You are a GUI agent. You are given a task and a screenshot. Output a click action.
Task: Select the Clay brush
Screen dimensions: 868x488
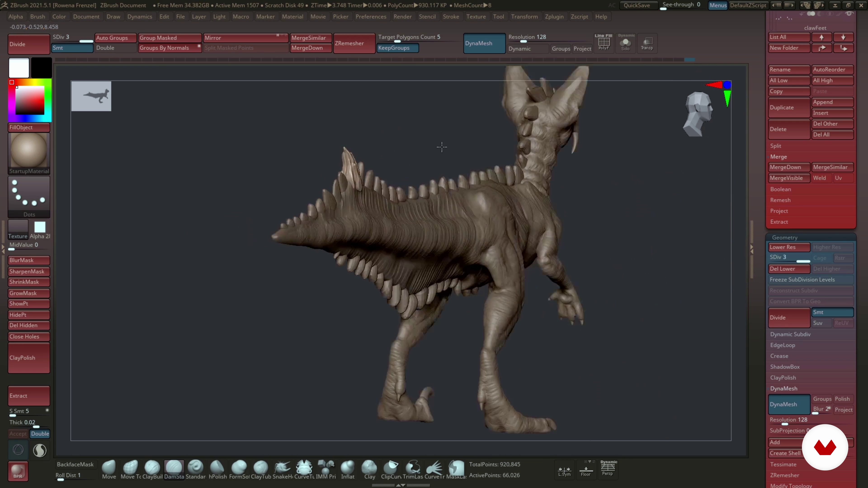(x=369, y=469)
